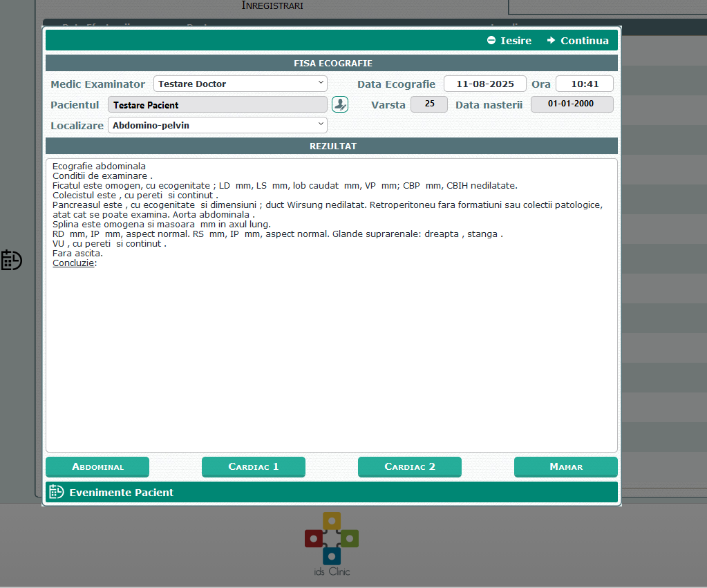Load the Abdominal template
Image resolution: width=707 pixels, height=588 pixels.
pyautogui.click(x=97, y=466)
